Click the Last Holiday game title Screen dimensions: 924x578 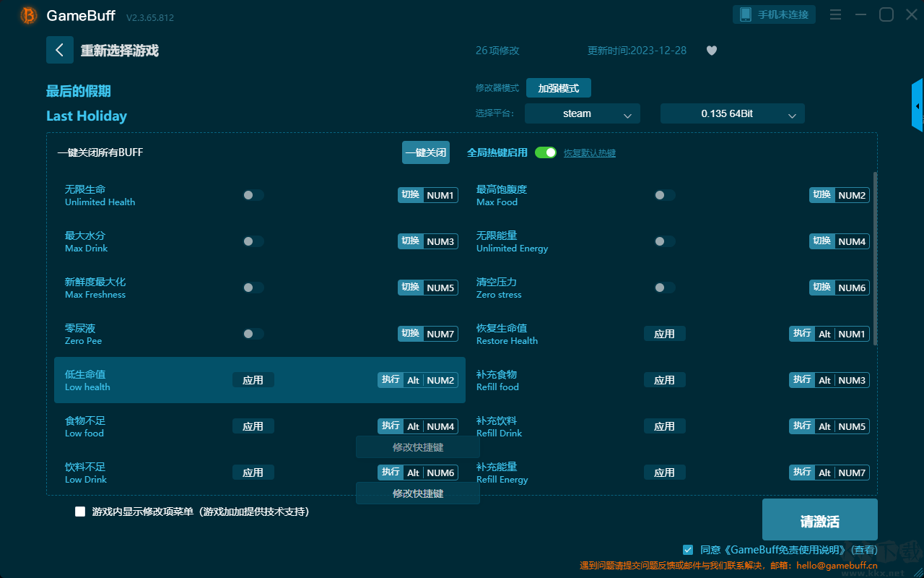tap(87, 116)
